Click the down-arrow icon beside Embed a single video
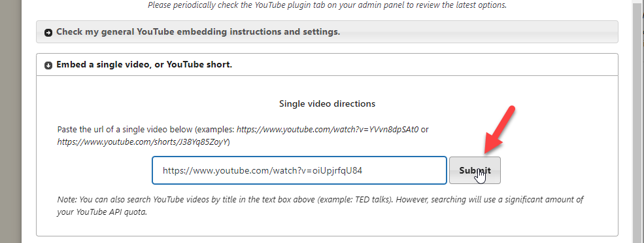This screenshot has width=644, height=243. tap(48, 65)
